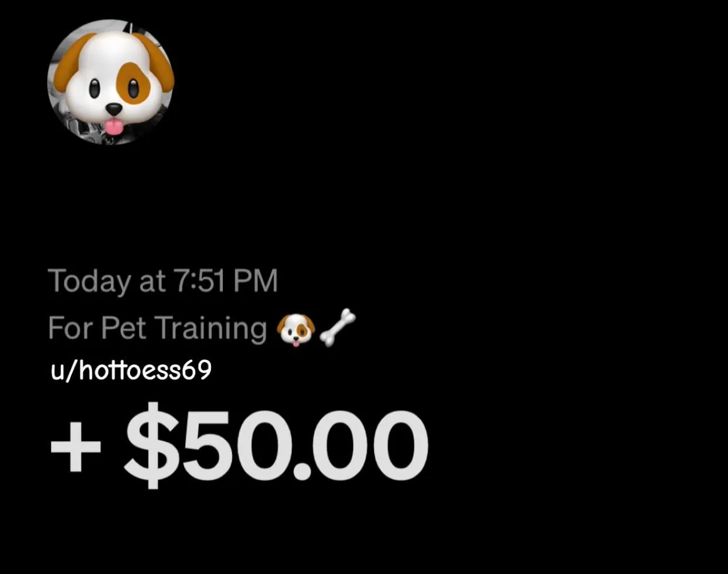Click the $50.00 payment amount
The height and width of the screenshot is (574, 728).
(x=276, y=446)
